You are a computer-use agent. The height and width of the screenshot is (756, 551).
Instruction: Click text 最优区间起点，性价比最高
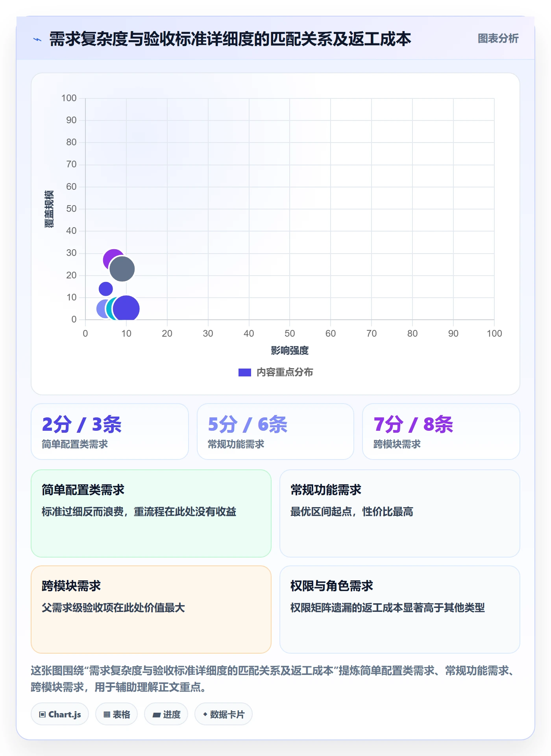[352, 511]
